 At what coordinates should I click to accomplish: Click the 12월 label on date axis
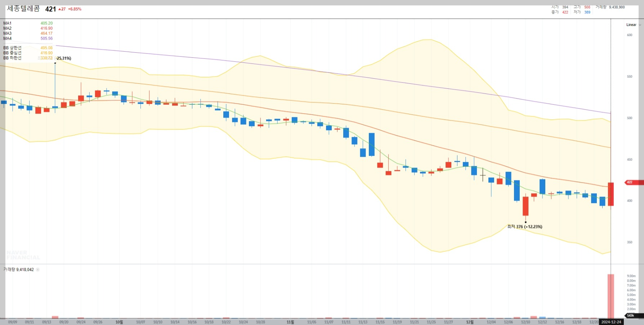click(x=470, y=322)
